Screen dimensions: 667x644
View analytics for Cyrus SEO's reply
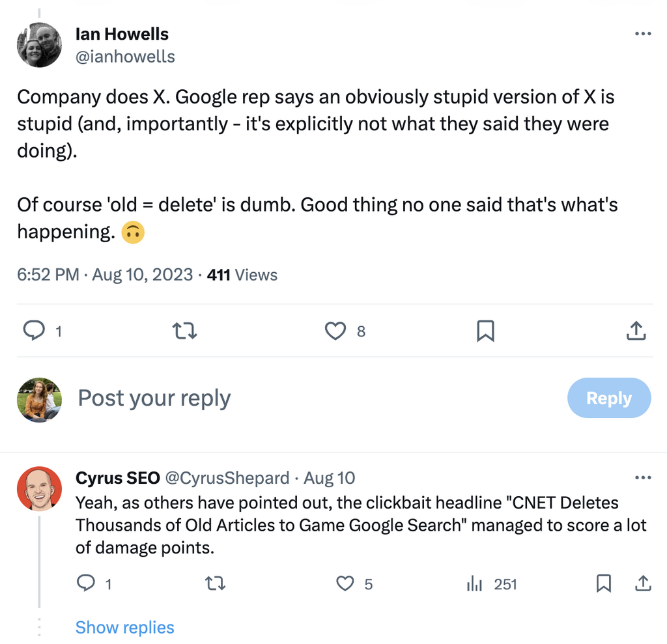(x=474, y=584)
